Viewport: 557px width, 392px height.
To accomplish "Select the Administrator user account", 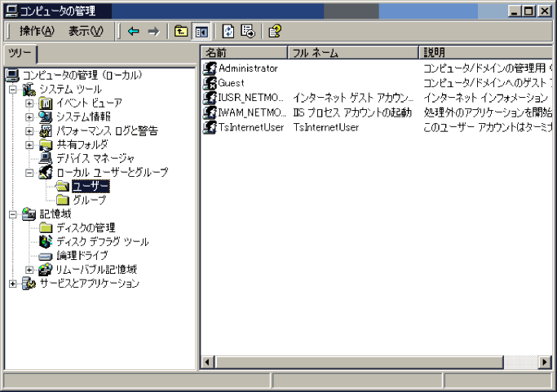I will [248, 68].
